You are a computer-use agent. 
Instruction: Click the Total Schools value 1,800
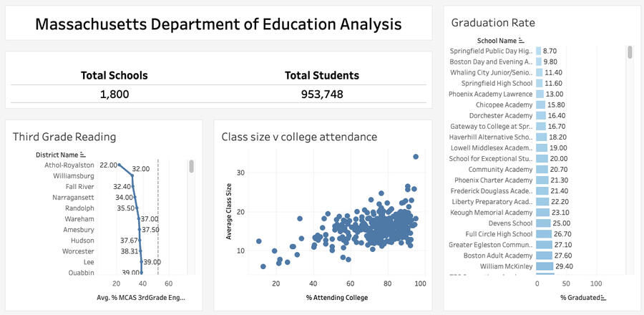click(114, 94)
